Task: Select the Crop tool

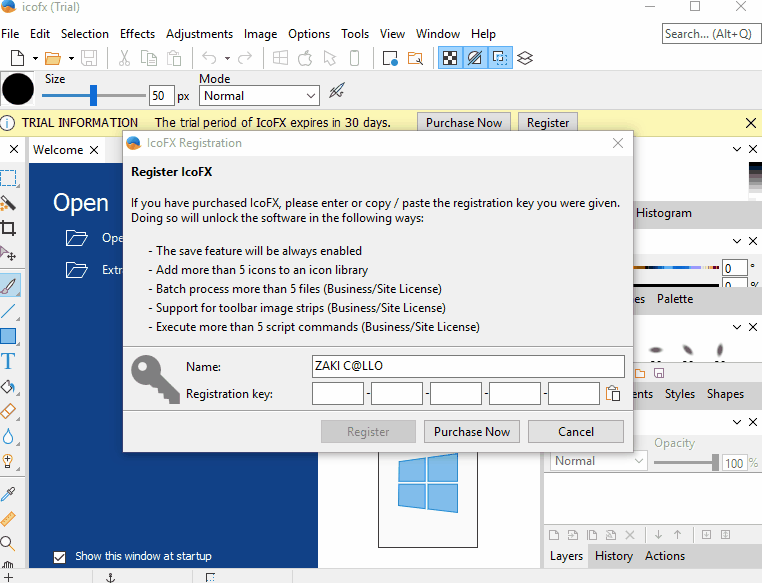Action: point(9,228)
